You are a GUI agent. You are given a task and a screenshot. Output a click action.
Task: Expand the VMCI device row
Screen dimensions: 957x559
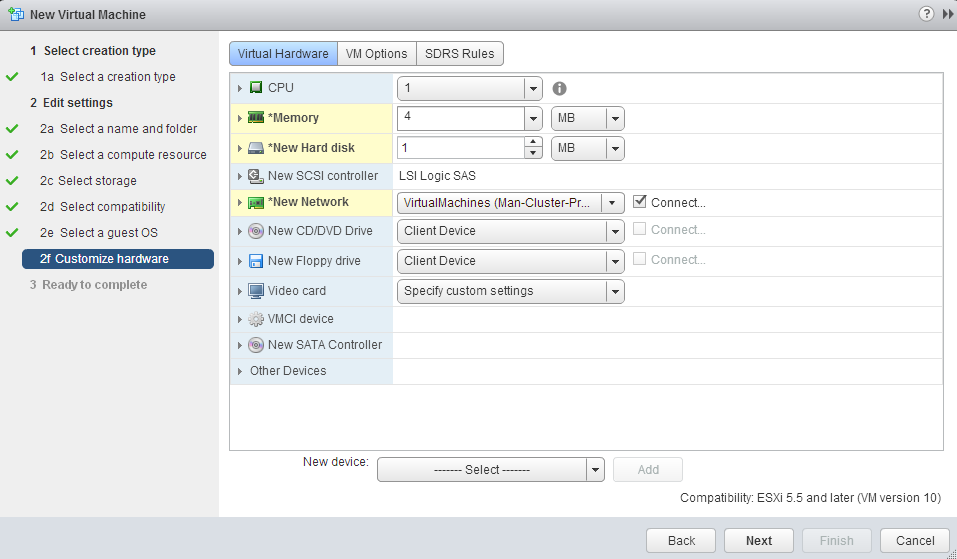pos(239,319)
